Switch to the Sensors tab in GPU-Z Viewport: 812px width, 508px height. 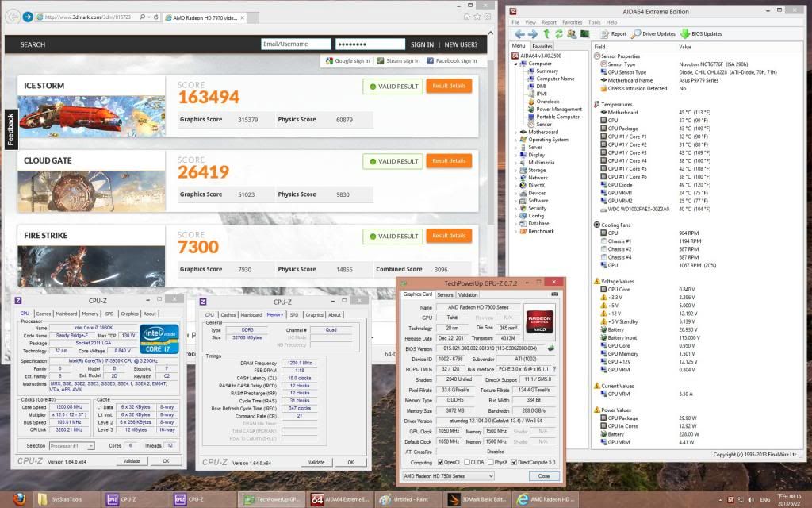click(x=446, y=295)
